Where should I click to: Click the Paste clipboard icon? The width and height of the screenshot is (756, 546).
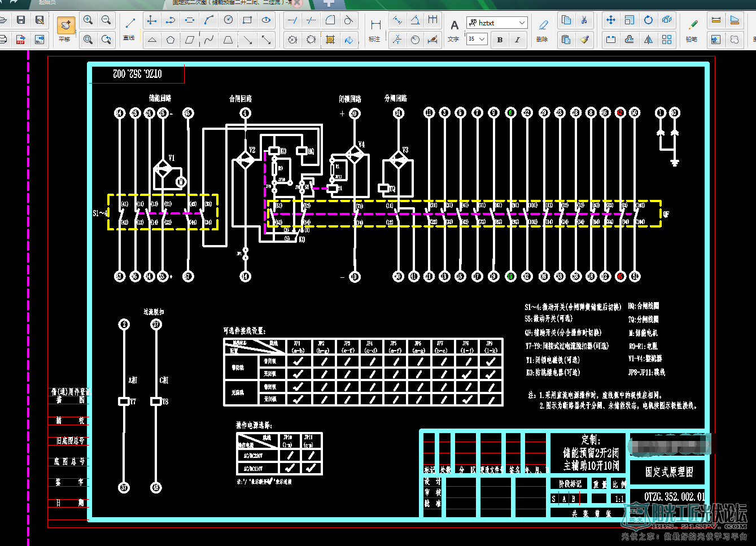point(566,40)
